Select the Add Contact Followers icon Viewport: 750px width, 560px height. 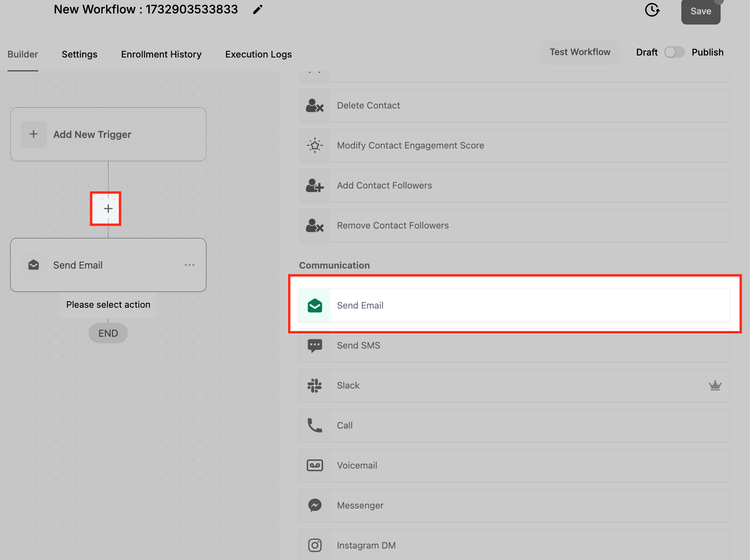315,185
